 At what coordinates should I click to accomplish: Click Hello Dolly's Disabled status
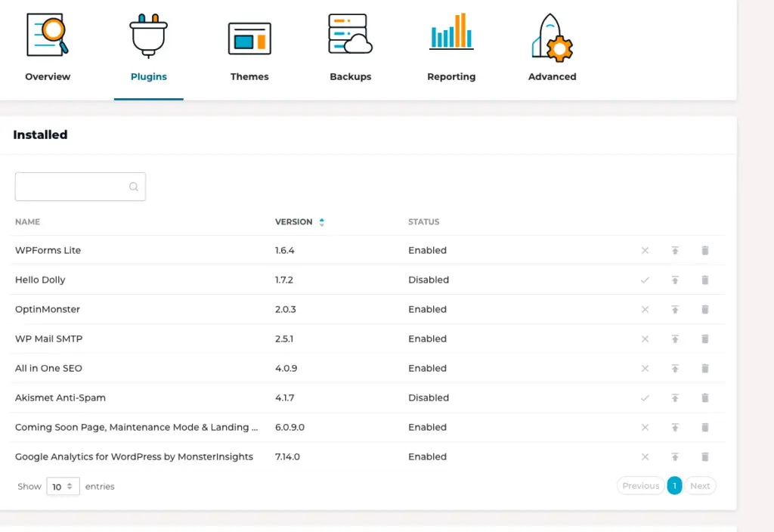tap(429, 280)
